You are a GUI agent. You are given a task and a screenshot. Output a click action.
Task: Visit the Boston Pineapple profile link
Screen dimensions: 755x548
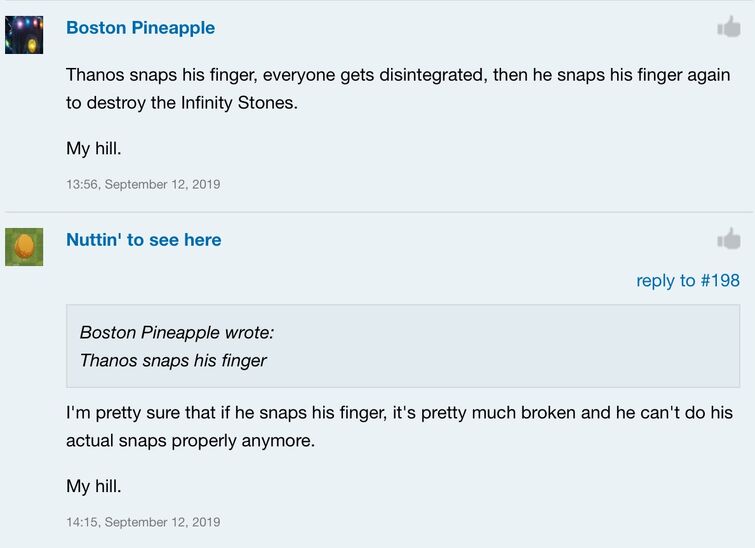point(141,28)
